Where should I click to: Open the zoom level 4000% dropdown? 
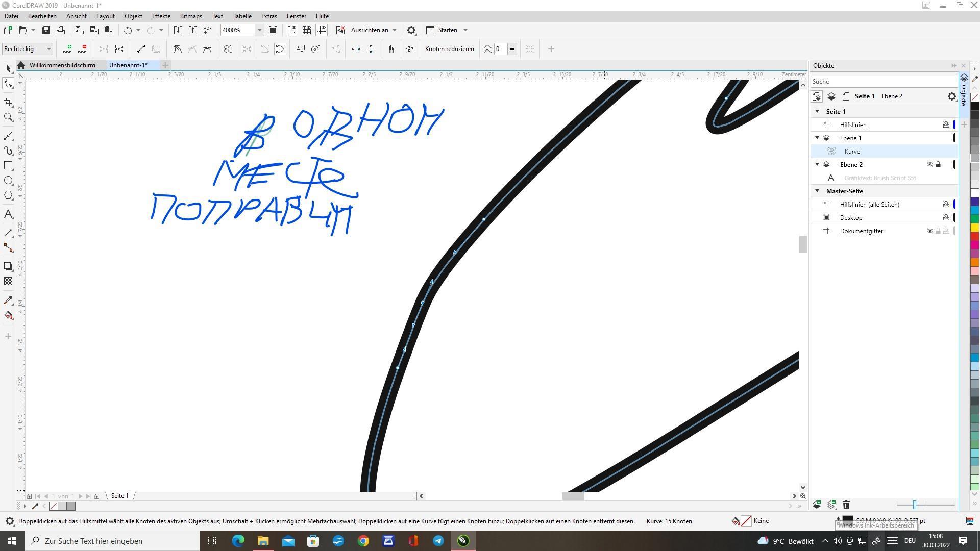click(x=259, y=30)
